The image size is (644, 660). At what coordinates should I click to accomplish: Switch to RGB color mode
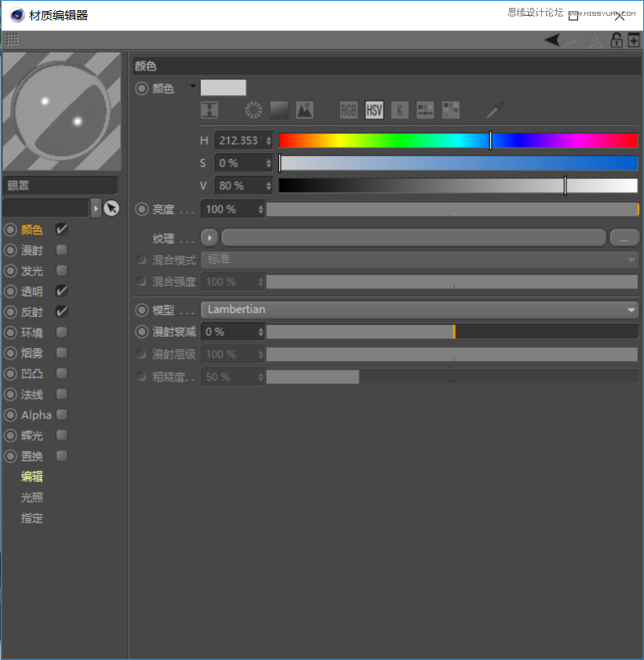point(348,110)
